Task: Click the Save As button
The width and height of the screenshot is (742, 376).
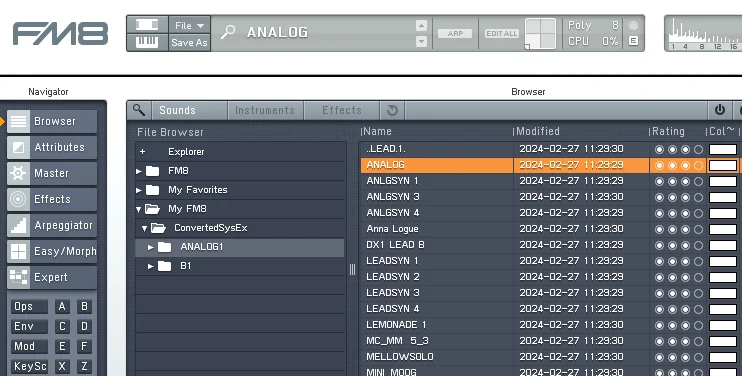Action: click(189, 43)
